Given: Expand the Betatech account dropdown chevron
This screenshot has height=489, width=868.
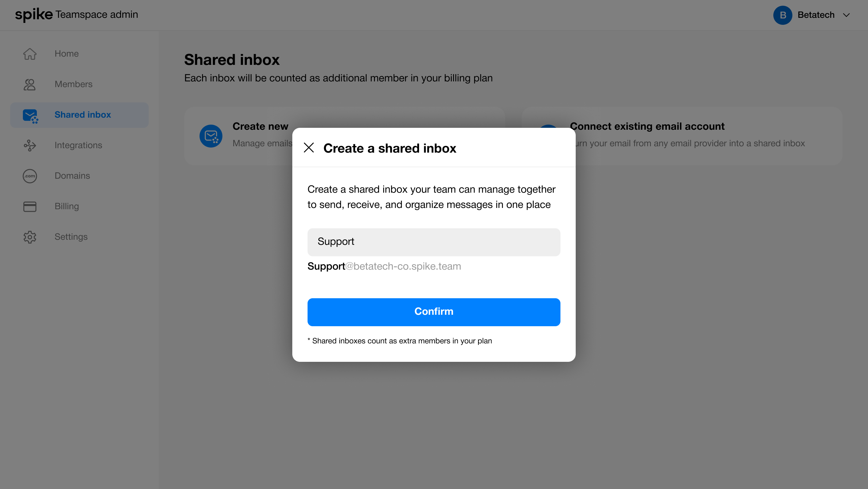Looking at the screenshot, I should click(x=846, y=15).
